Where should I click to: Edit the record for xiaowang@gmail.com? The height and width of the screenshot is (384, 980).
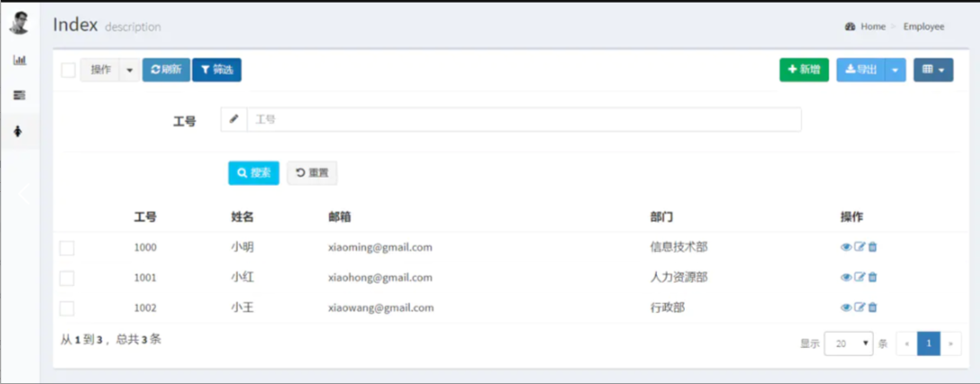click(x=859, y=308)
